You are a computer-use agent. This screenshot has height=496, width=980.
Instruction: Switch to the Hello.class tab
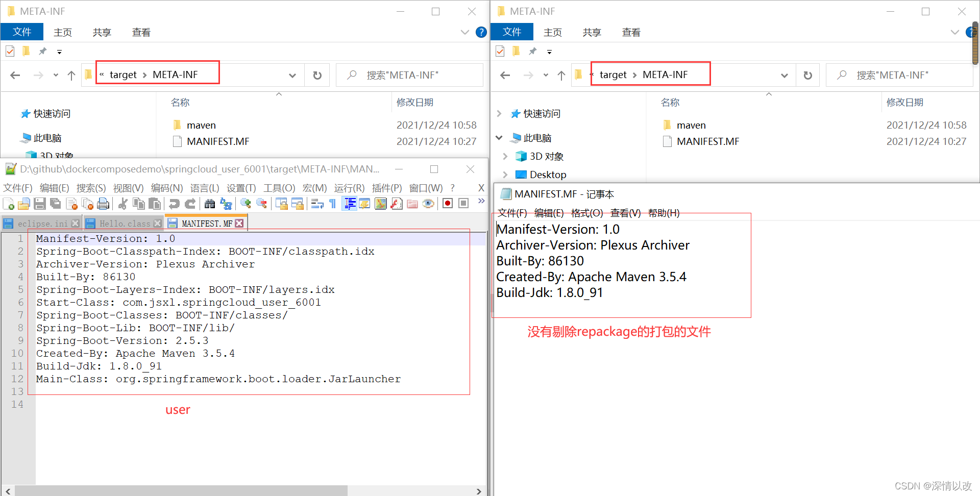124,224
